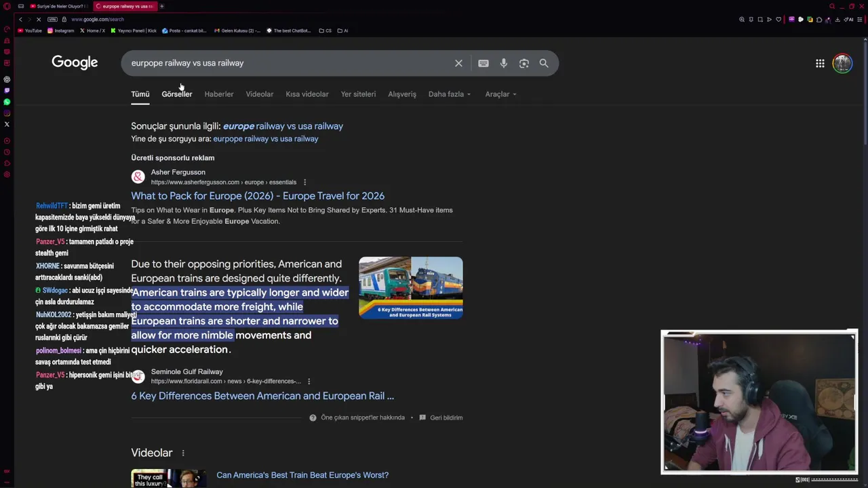Open the Google apps grid

click(x=820, y=63)
